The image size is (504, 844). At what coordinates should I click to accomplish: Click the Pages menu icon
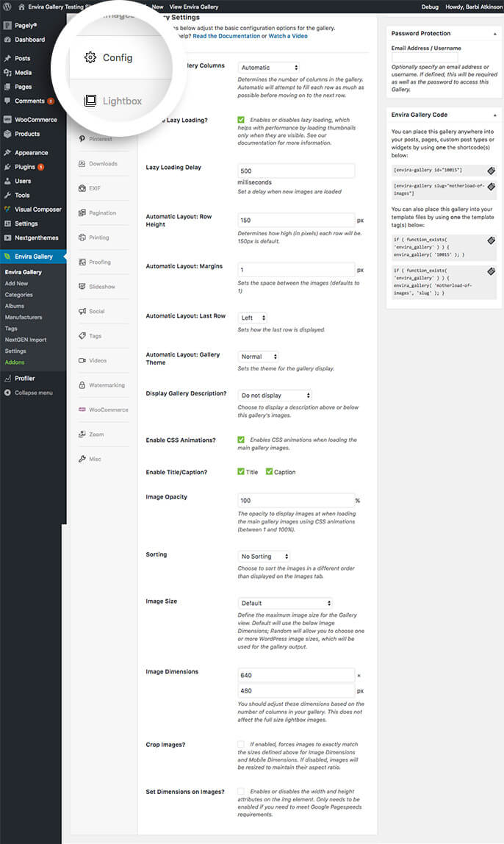(7, 87)
